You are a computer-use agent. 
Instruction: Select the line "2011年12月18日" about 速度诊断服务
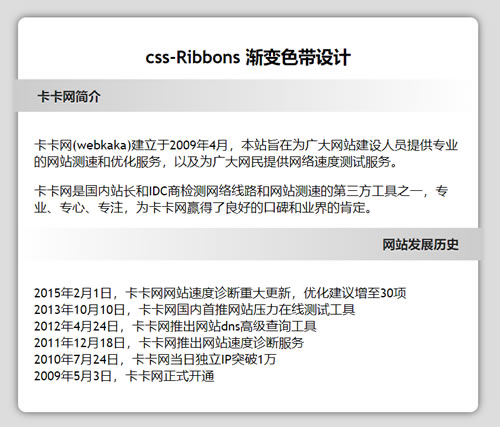169,343
